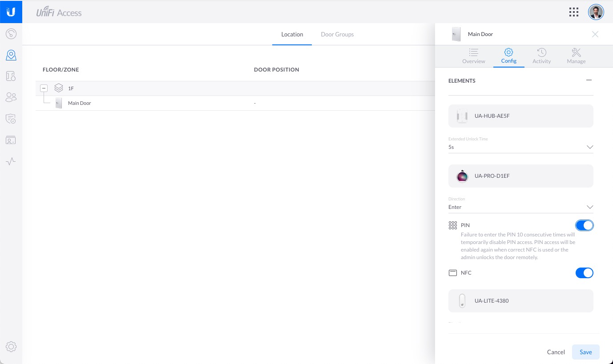Viewport: 613px width, 364px height.
Task: Click the PIN failure description text
Action: tap(518, 246)
